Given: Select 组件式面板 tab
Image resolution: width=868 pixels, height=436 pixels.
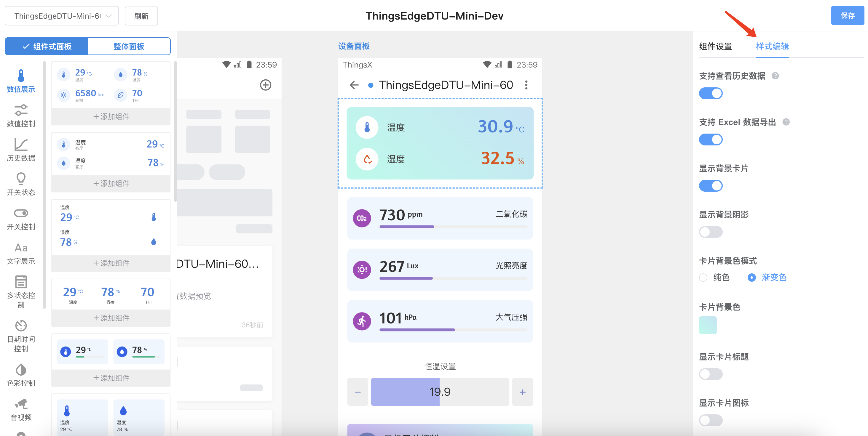Looking at the screenshot, I should coord(47,46).
